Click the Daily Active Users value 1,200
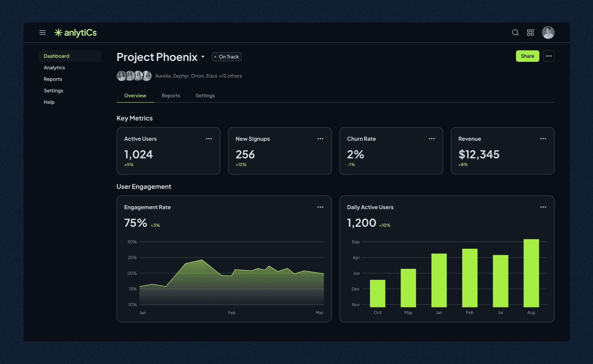The width and height of the screenshot is (593, 364). click(362, 223)
